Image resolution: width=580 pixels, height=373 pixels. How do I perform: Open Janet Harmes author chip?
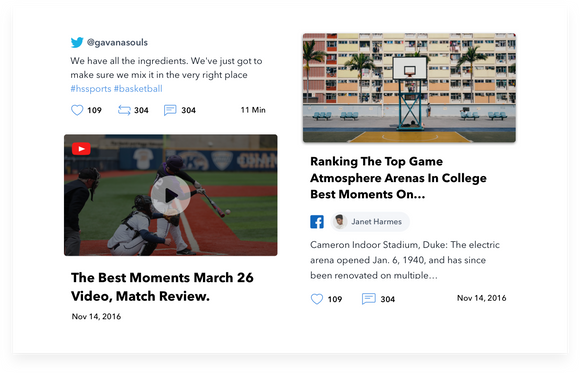click(370, 222)
